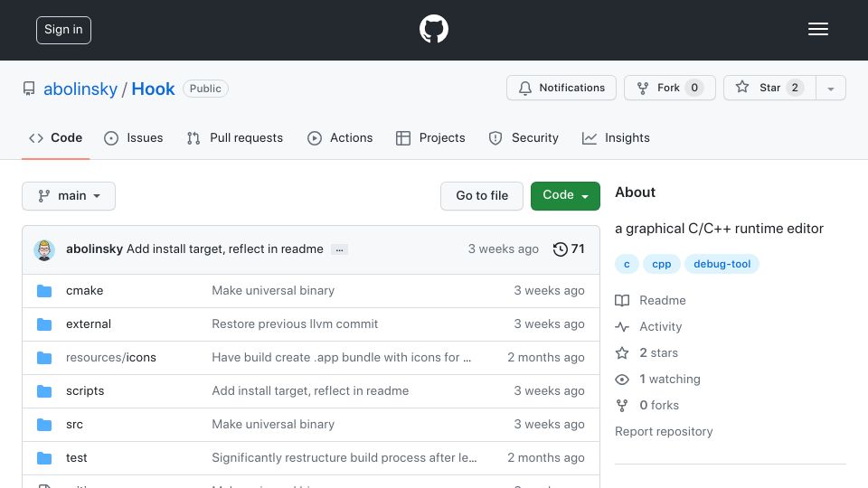Click the Go to file button

[x=482, y=196]
